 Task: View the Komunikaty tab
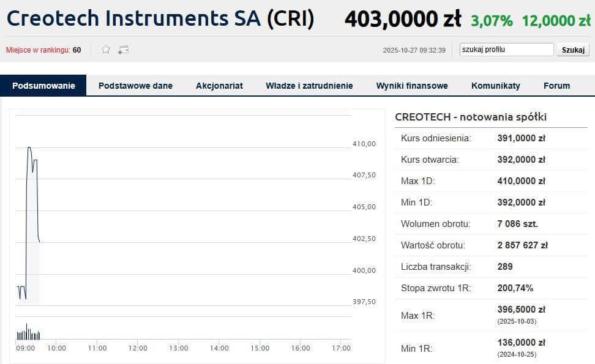(496, 86)
